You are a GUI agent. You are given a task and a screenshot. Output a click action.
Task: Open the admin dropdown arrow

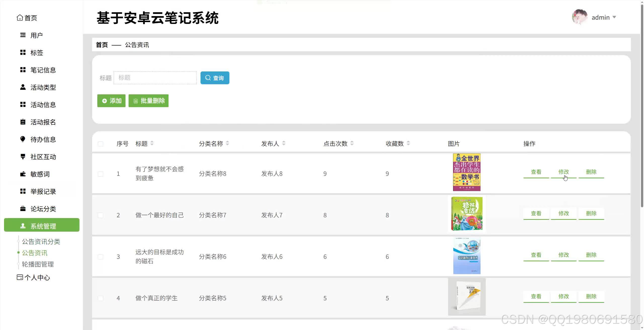point(614,17)
